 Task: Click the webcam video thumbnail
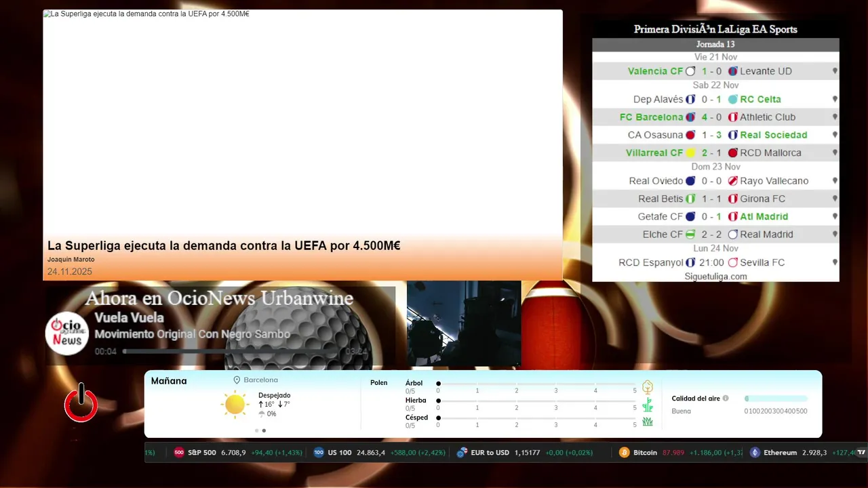point(464,324)
